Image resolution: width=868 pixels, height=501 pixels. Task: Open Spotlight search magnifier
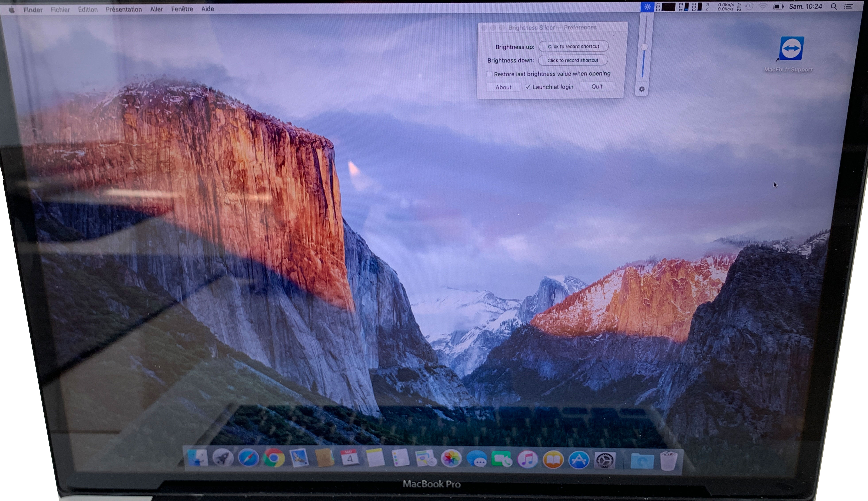pos(834,7)
